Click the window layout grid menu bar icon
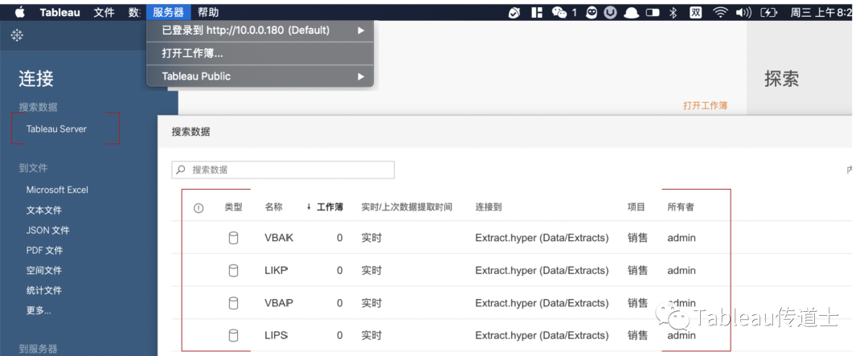 pyautogui.click(x=536, y=12)
